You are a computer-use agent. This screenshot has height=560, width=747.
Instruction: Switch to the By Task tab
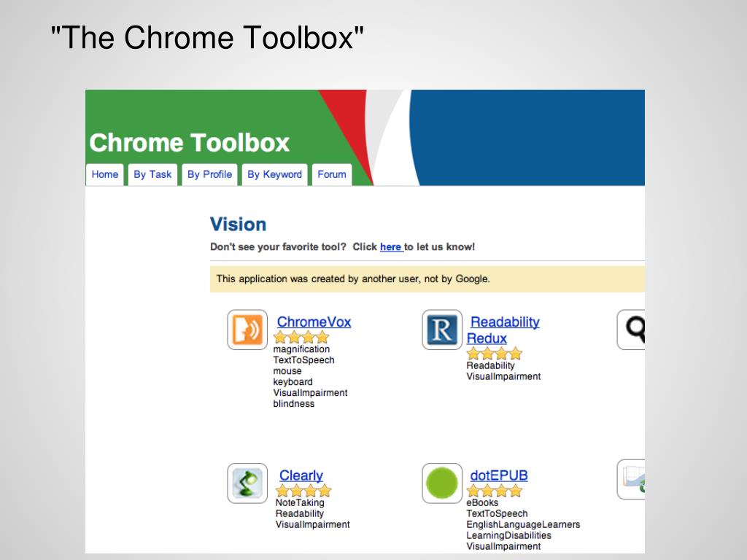[x=152, y=174]
